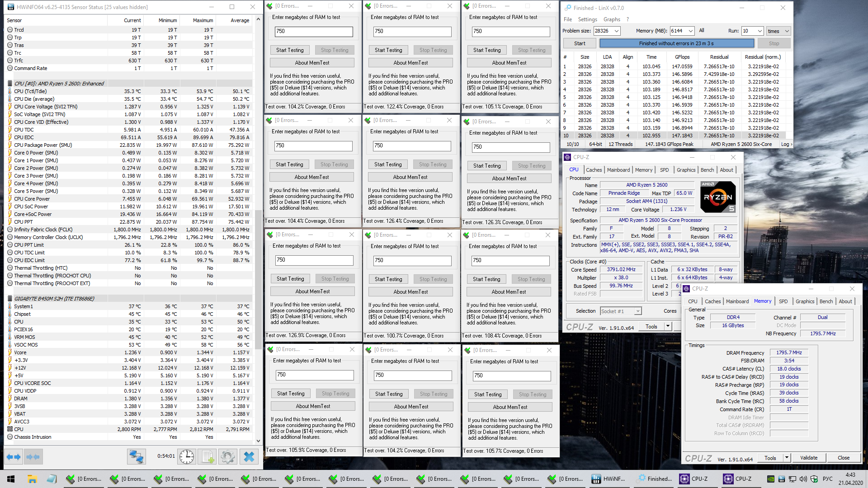Open the Graphs menu in LinX
Viewport: 868px width, 488px height.
tap(611, 19)
